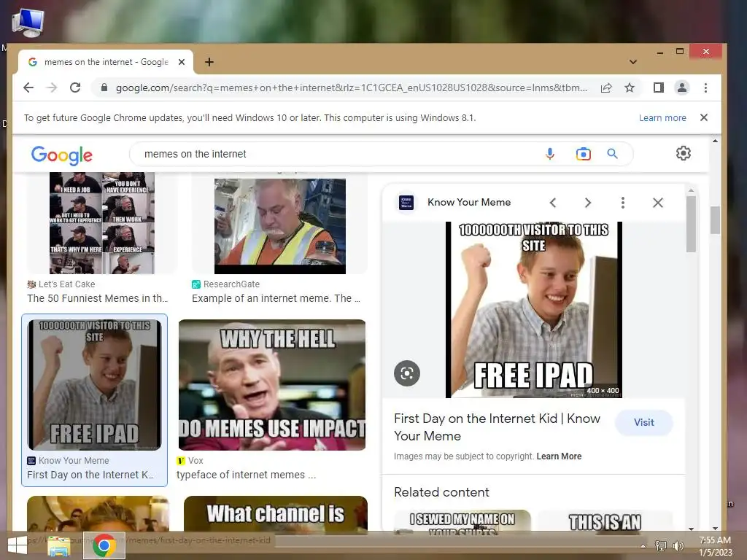Dismiss the Chrome update notification bar
747x560 pixels.
(704, 117)
